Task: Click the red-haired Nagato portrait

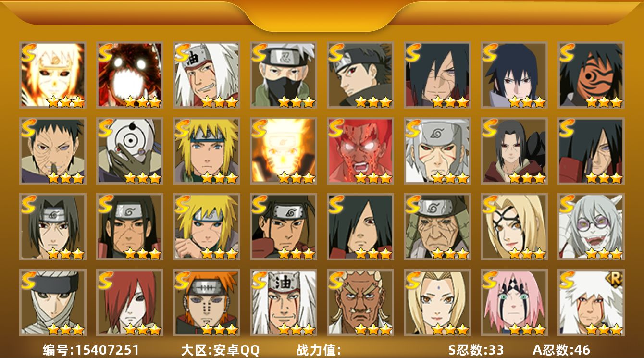Action: (x=130, y=302)
